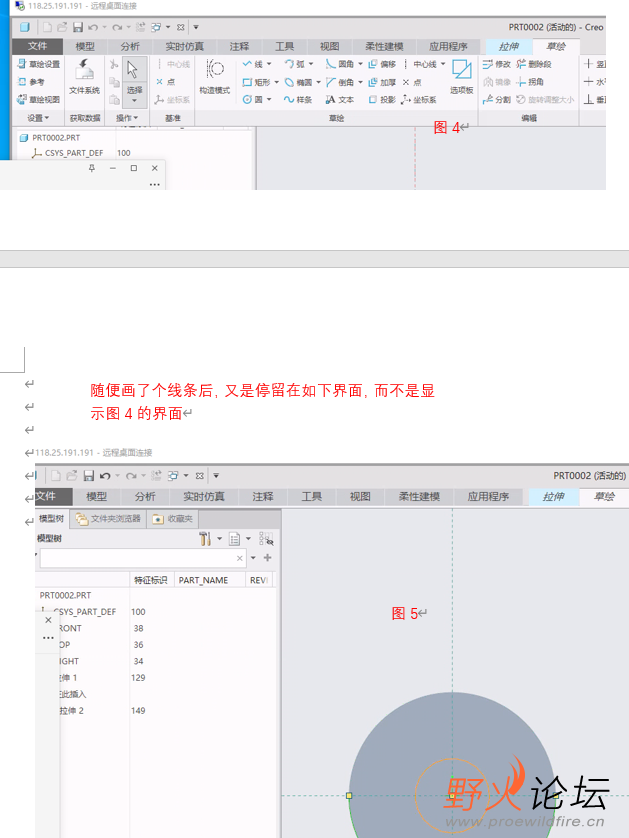Image resolution: width=629 pixels, height=838 pixels.
Task: Open the 线 (Line) tool's dropdown arrow
Action: (x=269, y=64)
